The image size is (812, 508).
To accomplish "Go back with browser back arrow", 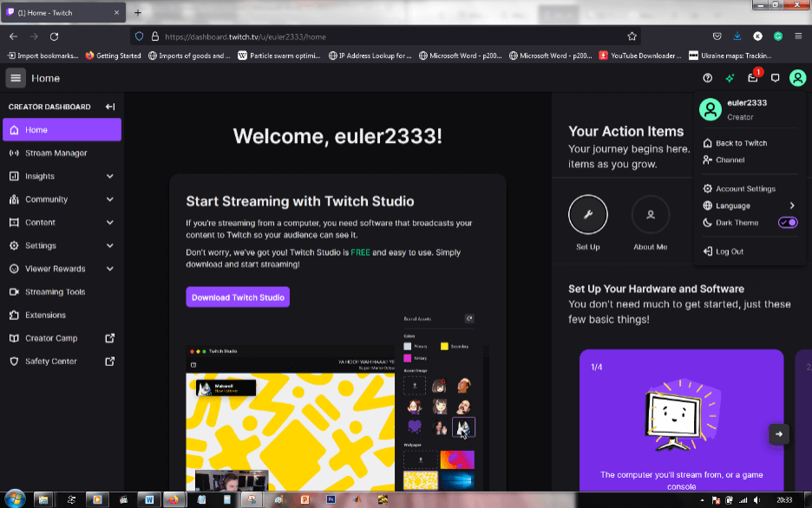I will (14, 36).
